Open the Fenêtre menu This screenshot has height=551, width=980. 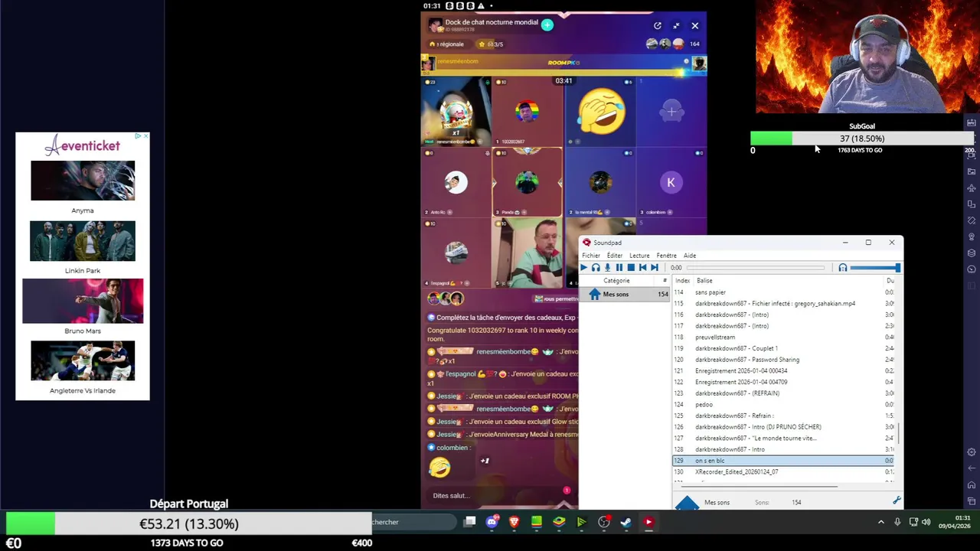pyautogui.click(x=666, y=256)
